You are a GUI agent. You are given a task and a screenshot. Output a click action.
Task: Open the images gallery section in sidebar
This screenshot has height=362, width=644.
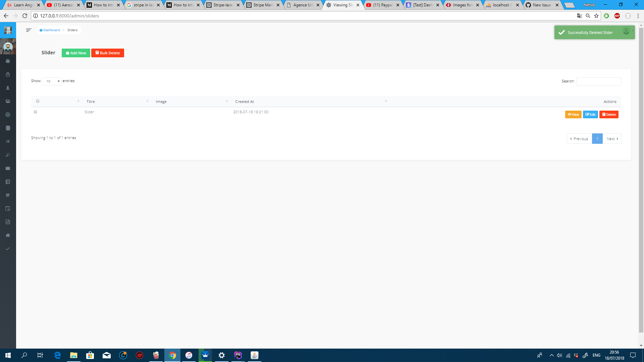click(8, 101)
